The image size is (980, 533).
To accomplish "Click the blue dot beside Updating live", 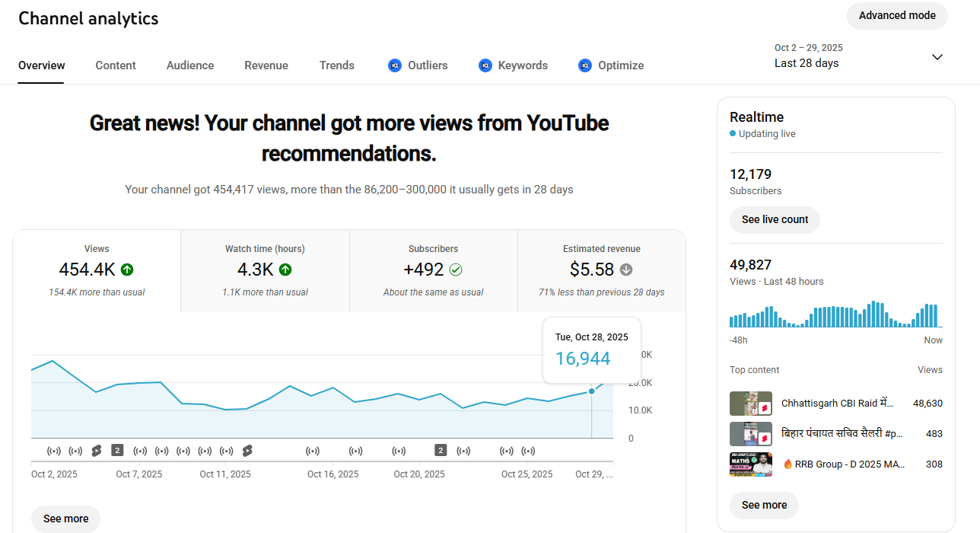I will [733, 133].
